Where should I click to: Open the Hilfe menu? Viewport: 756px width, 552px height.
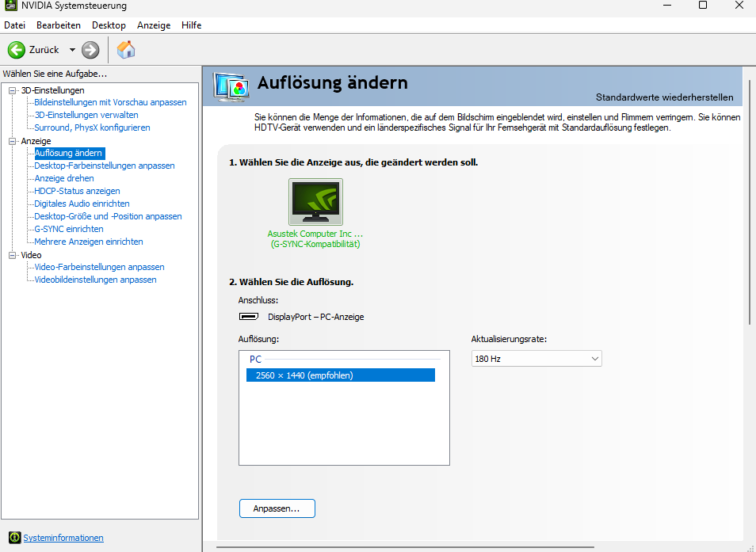[x=192, y=25]
